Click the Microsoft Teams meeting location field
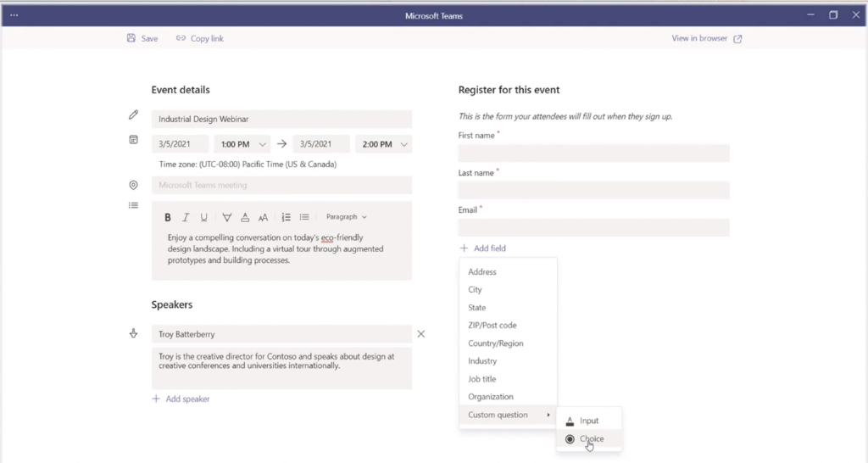 tap(281, 185)
